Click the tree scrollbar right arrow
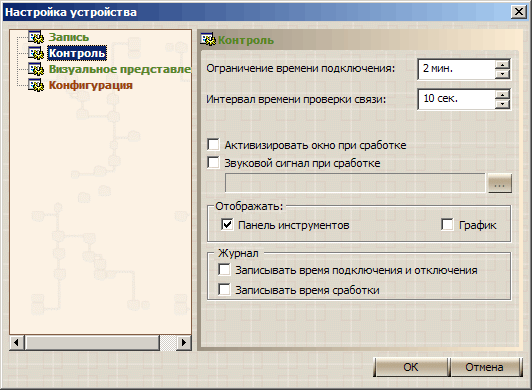The image size is (532, 390). 184,342
